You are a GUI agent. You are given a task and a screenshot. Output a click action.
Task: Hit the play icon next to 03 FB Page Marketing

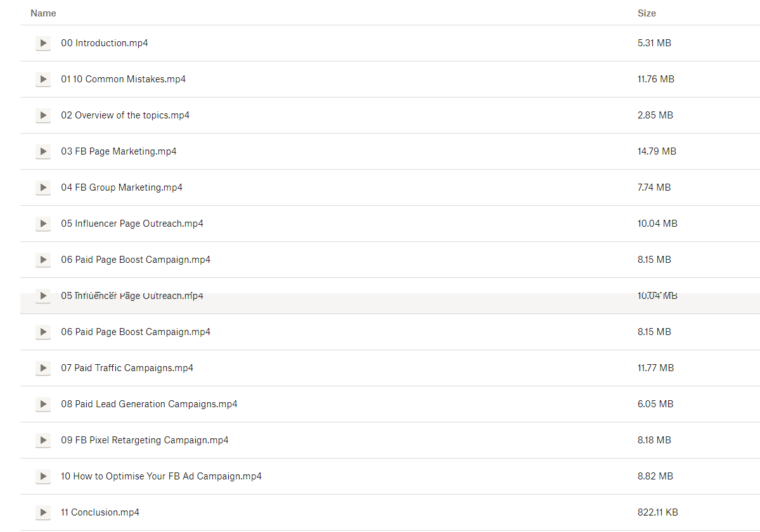tap(43, 151)
